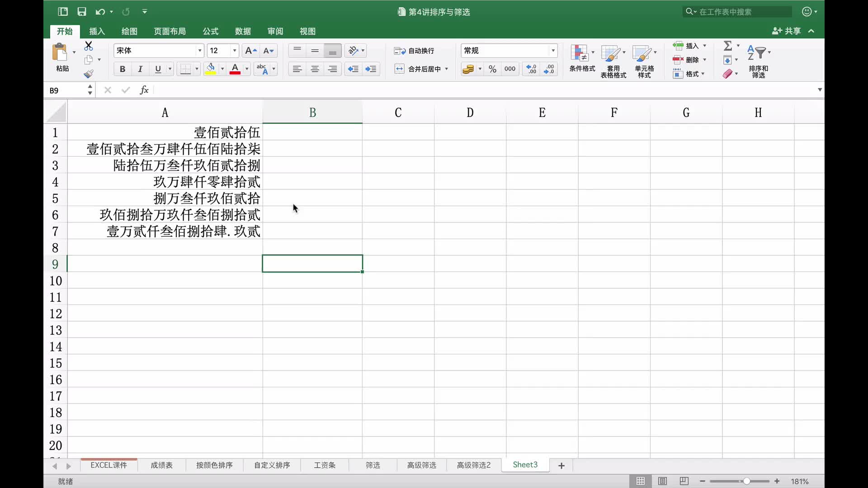Expand the number format dropdown showing 常规

pos(553,51)
